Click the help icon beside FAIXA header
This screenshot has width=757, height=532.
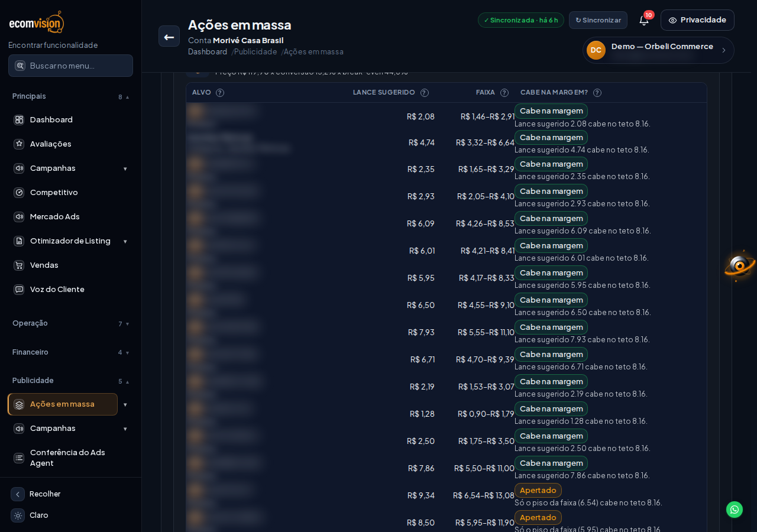point(504,93)
